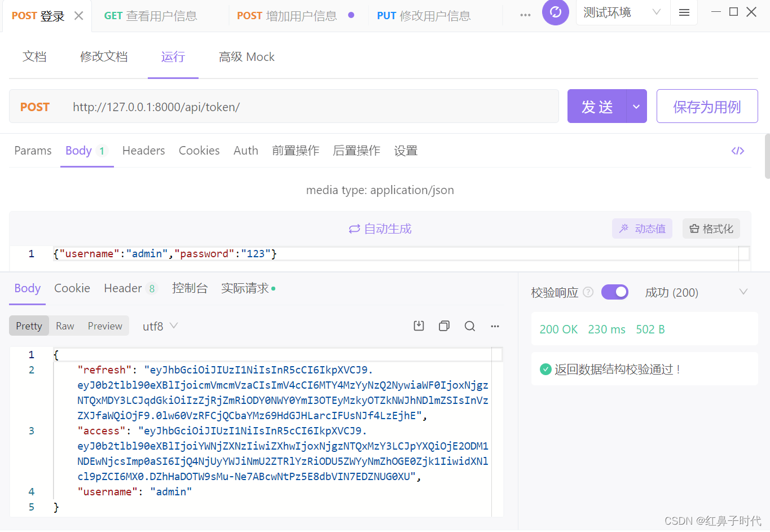Select the 运行 tab

pyautogui.click(x=173, y=56)
